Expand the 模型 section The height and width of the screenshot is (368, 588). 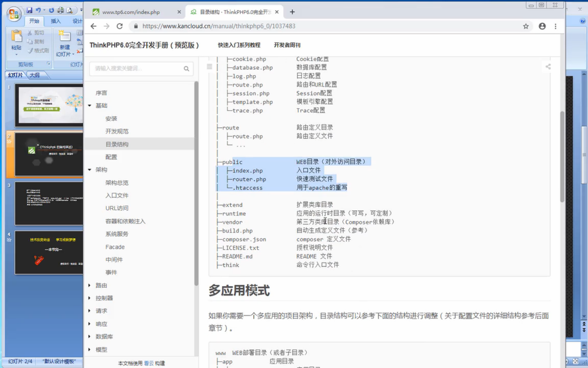pos(90,349)
